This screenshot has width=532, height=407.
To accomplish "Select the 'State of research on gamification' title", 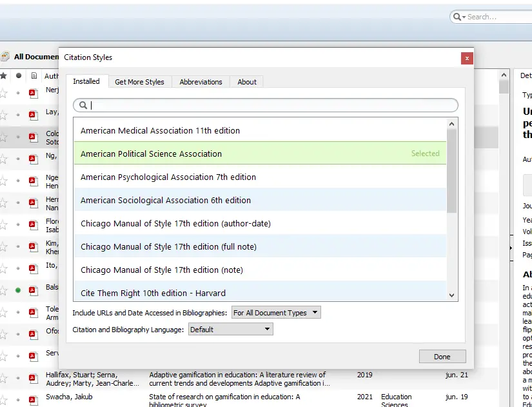I will [224, 401].
